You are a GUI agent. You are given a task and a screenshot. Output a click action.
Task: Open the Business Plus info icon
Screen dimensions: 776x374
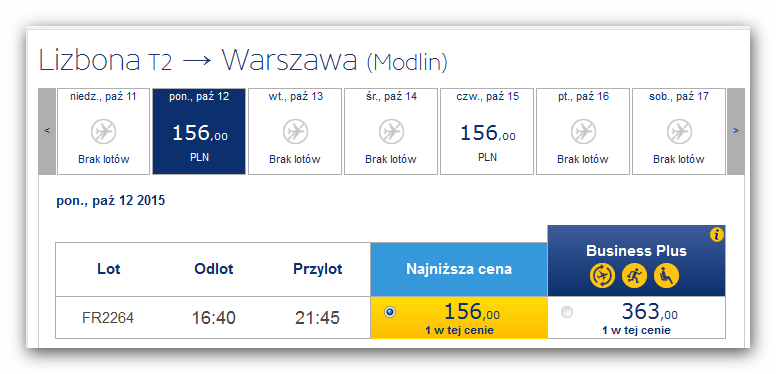[x=717, y=234]
